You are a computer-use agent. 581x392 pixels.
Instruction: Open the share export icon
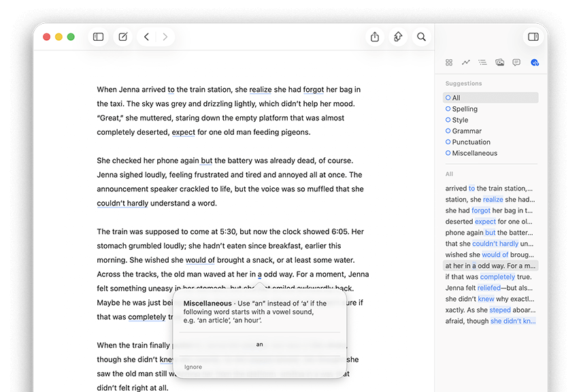click(375, 37)
